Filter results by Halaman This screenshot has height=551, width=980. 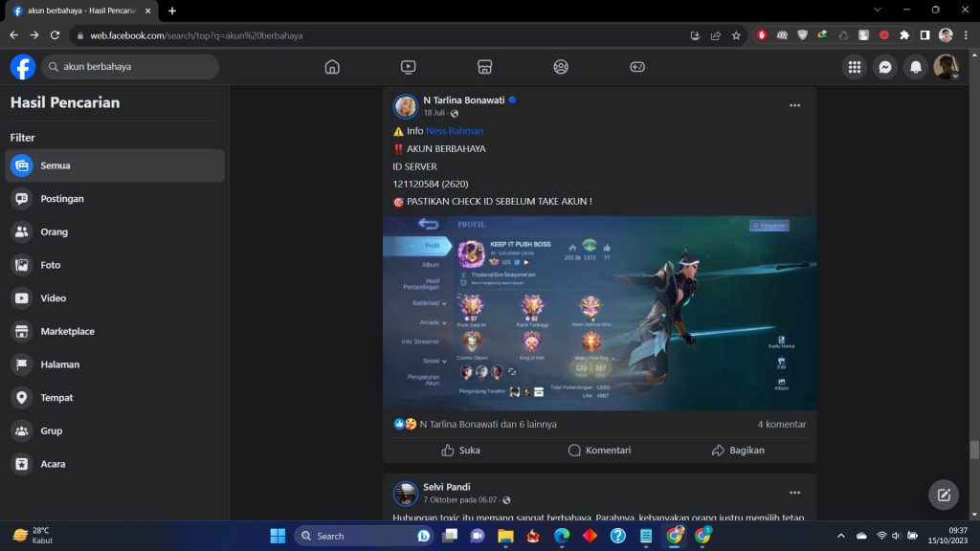tap(115, 364)
